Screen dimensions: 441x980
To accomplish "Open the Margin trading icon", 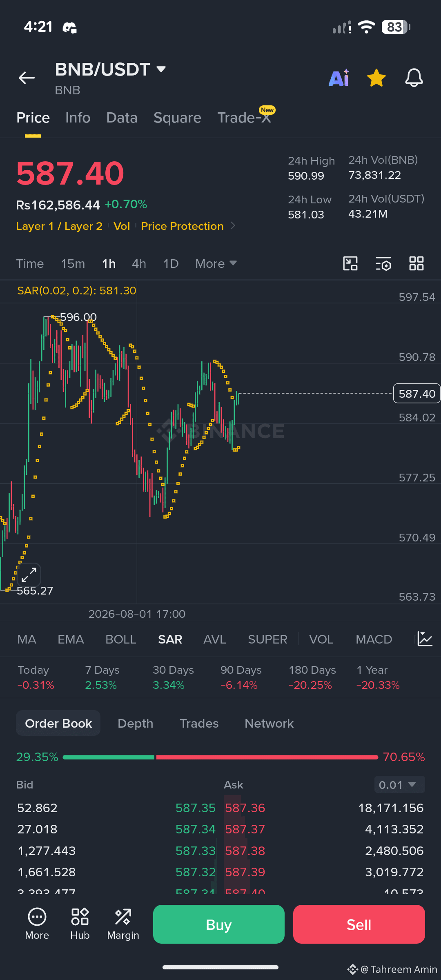I will click(123, 924).
